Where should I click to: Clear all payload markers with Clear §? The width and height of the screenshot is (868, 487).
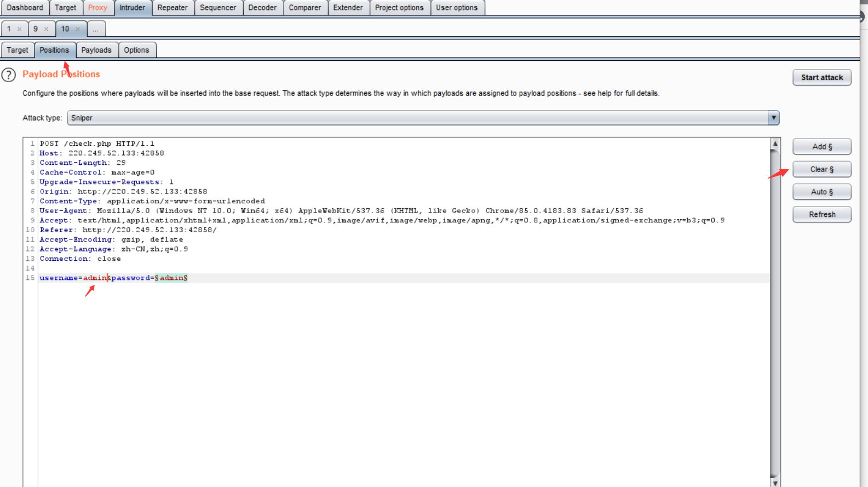click(821, 169)
